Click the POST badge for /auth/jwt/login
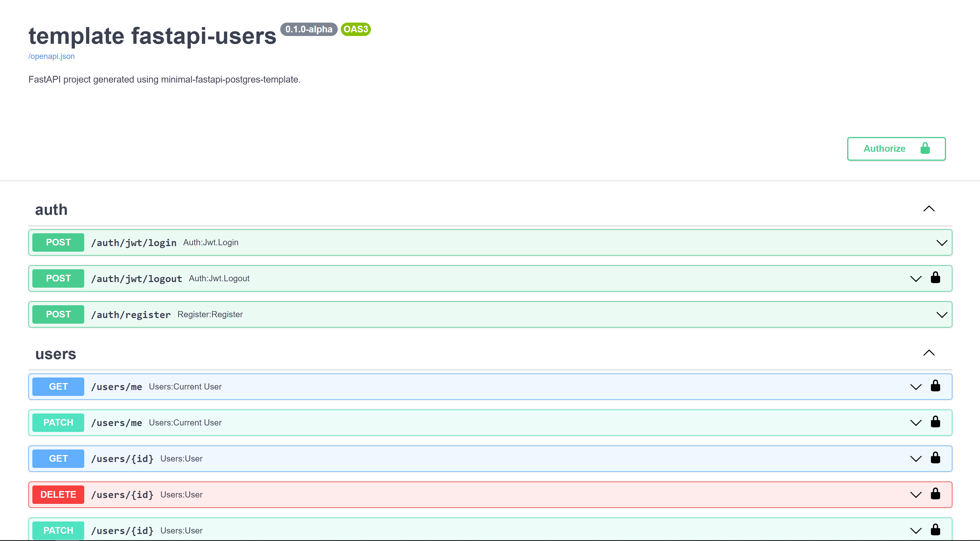The width and height of the screenshot is (980, 541). (x=58, y=242)
